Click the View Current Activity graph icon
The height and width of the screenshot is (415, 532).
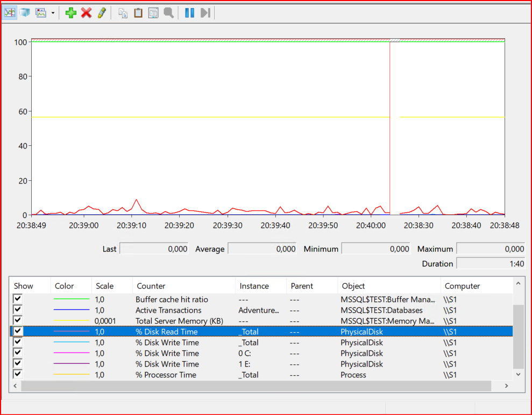click(10, 13)
